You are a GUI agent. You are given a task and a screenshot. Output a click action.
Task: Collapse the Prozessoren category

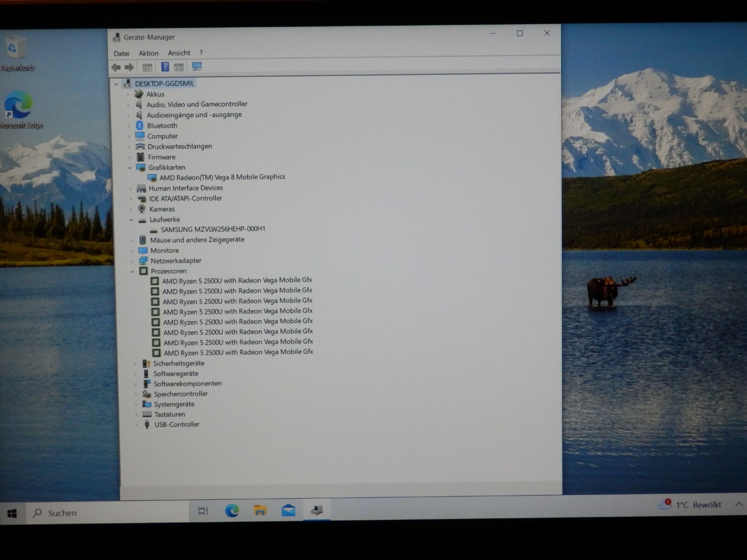pyautogui.click(x=132, y=272)
